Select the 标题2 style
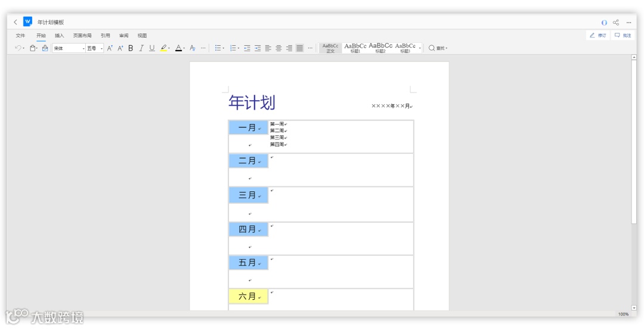Screen dimensions: 644x329 click(x=380, y=48)
